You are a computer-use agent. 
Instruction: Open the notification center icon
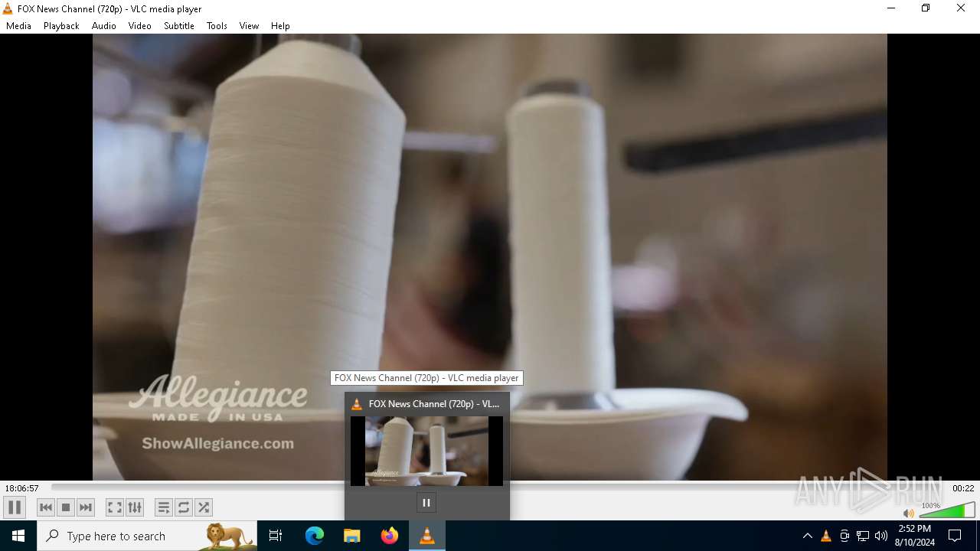[x=955, y=536]
